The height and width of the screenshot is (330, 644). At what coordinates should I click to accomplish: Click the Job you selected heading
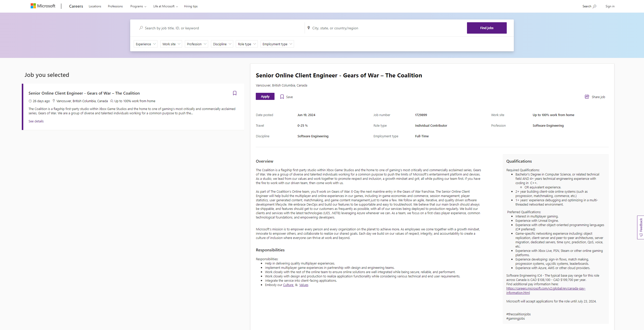click(x=47, y=75)
